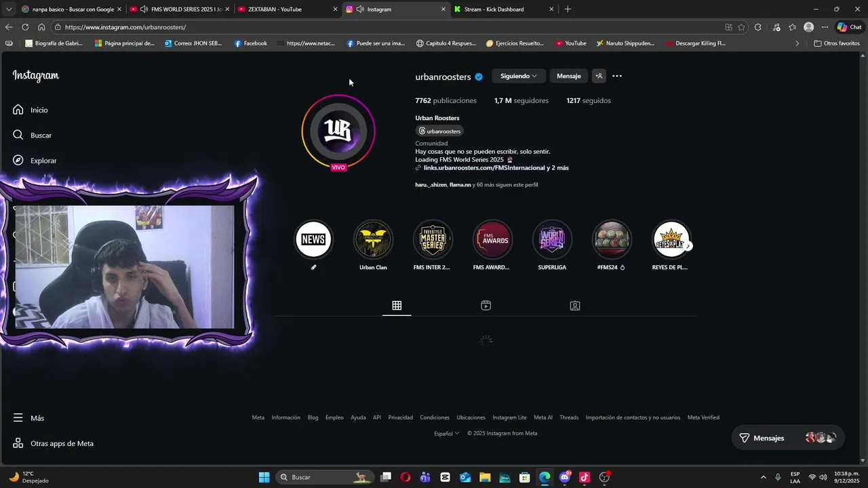Click the verified badge next to urbanroosters
This screenshot has width=868, height=488.
pyautogui.click(x=479, y=77)
